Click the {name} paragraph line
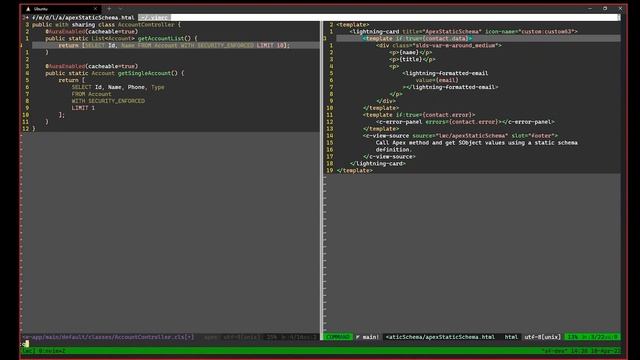 tap(410, 52)
